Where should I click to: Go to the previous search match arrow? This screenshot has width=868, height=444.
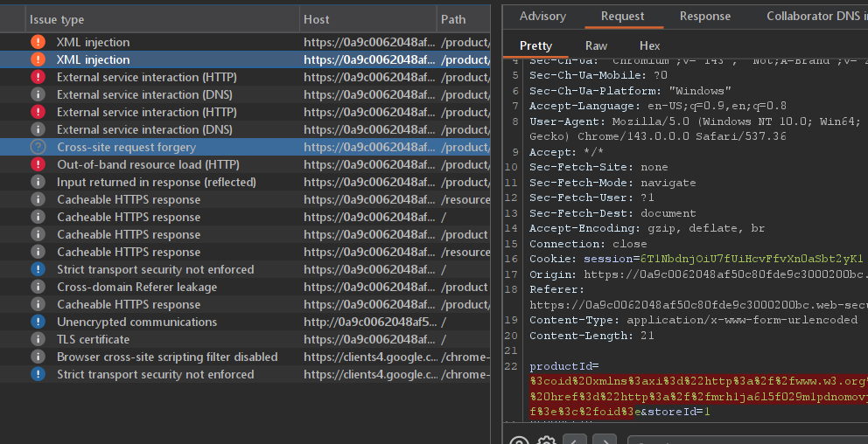click(575, 440)
